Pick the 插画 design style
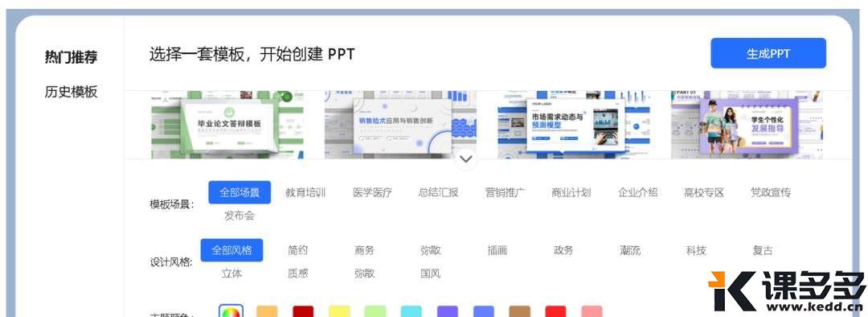This screenshot has width=868, height=317. coord(497,250)
